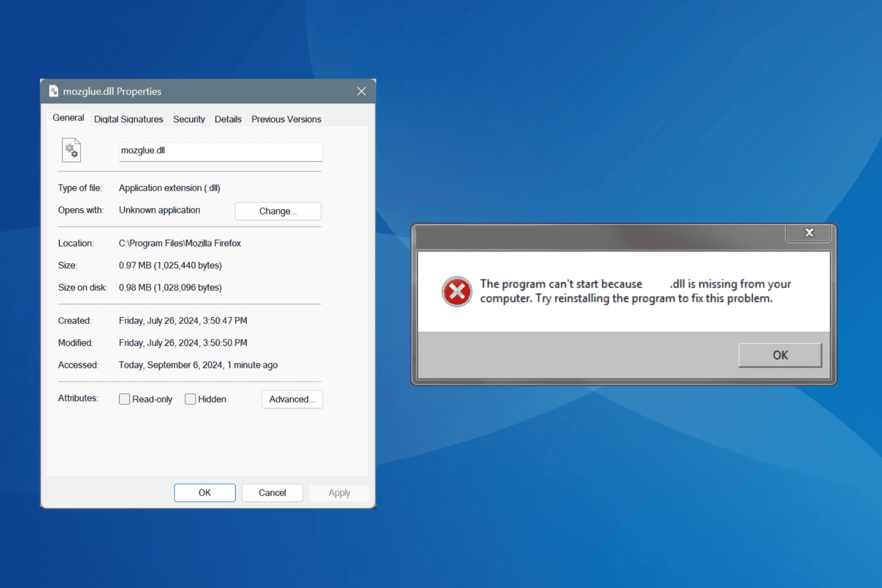Toggle the Hidden attribute checkbox
882x588 pixels.
[190, 399]
